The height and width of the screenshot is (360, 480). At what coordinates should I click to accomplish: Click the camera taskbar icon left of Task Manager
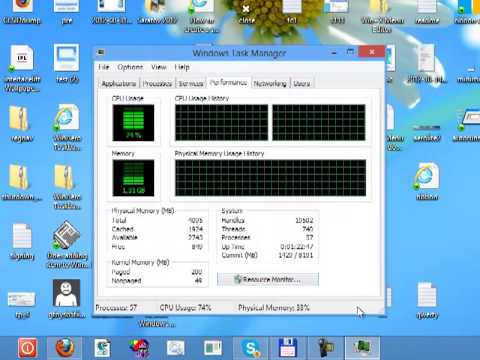[x=325, y=348]
